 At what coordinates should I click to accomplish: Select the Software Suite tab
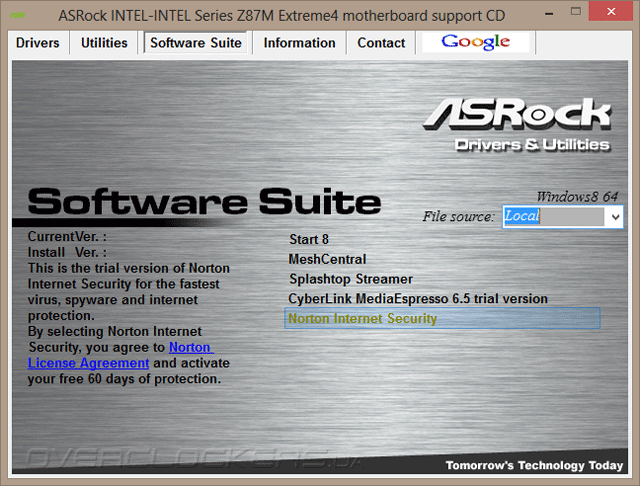click(x=196, y=43)
